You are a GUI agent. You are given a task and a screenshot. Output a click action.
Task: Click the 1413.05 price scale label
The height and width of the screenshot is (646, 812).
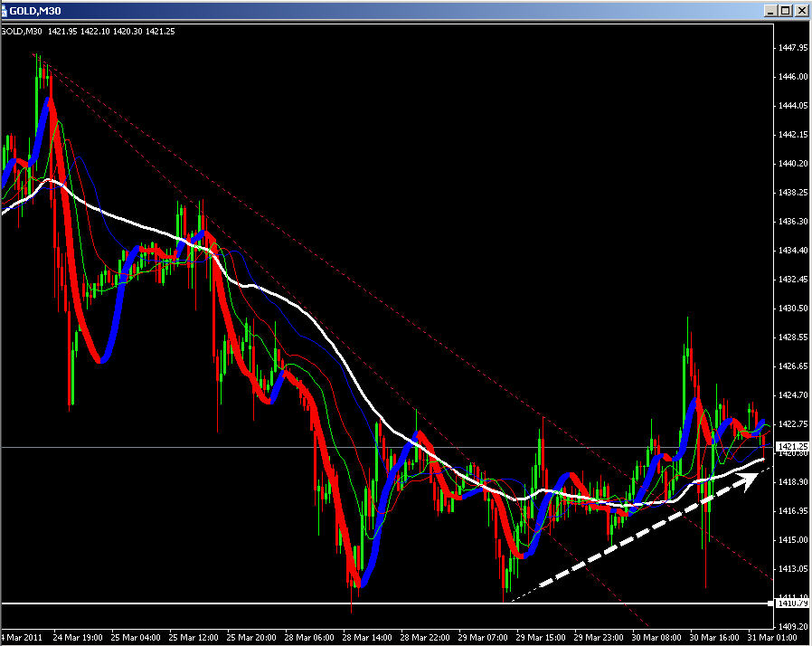coord(793,569)
